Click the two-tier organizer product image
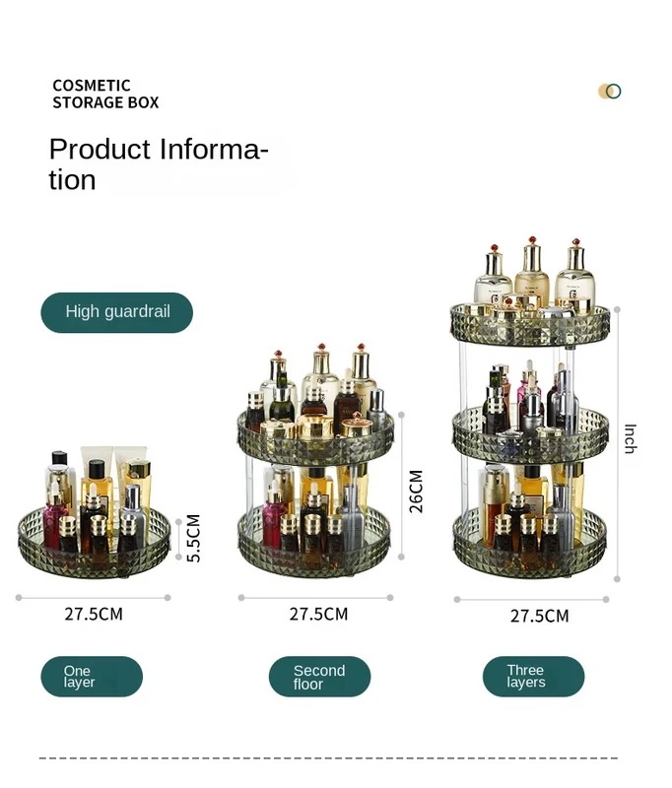This screenshot has height=788, width=672. pyautogui.click(x=315, y=461)
